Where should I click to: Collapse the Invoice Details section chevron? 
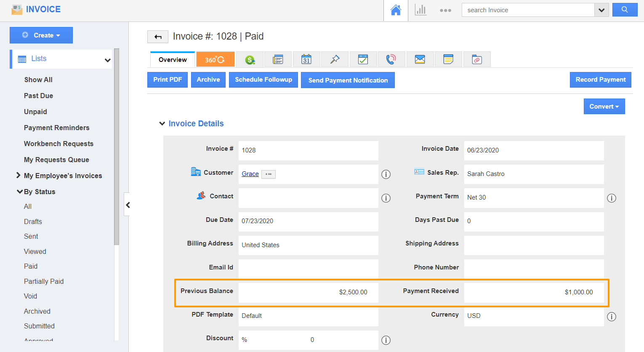[162, 123]
